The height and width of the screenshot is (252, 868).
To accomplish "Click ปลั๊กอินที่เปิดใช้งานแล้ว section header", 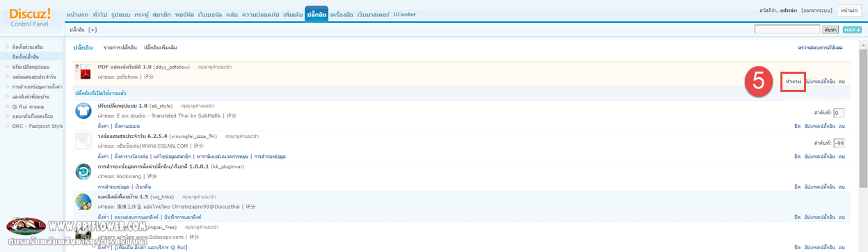I will [101, 93].
